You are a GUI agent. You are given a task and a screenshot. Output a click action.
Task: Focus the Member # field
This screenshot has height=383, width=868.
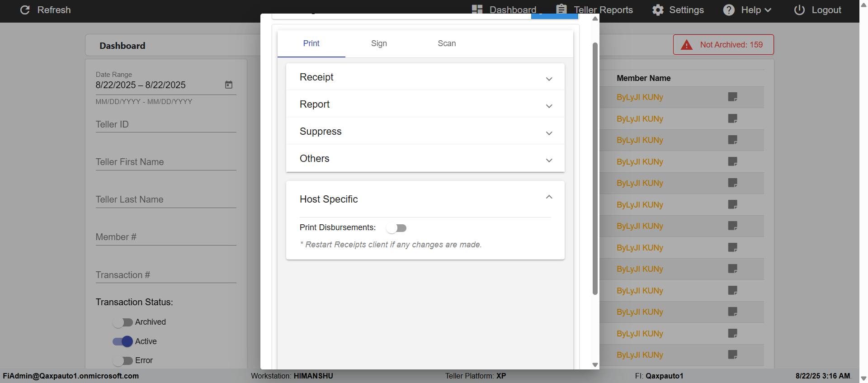coord(166,237)
